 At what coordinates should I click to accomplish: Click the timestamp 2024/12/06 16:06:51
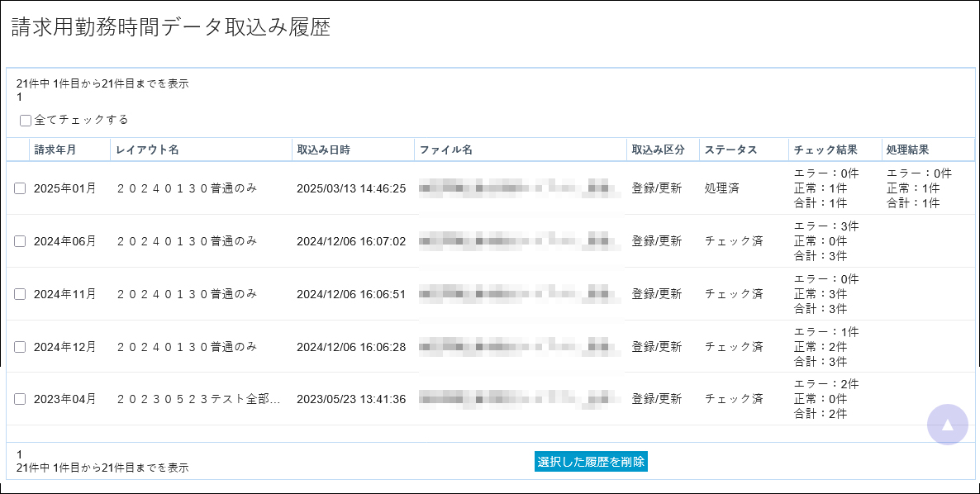point(351,294)
